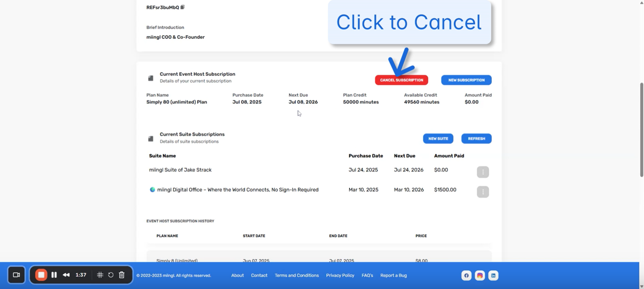Open options menu for miingl Digital Office suite
This screenshot has width=644, height=289.
tap(482, 192)
